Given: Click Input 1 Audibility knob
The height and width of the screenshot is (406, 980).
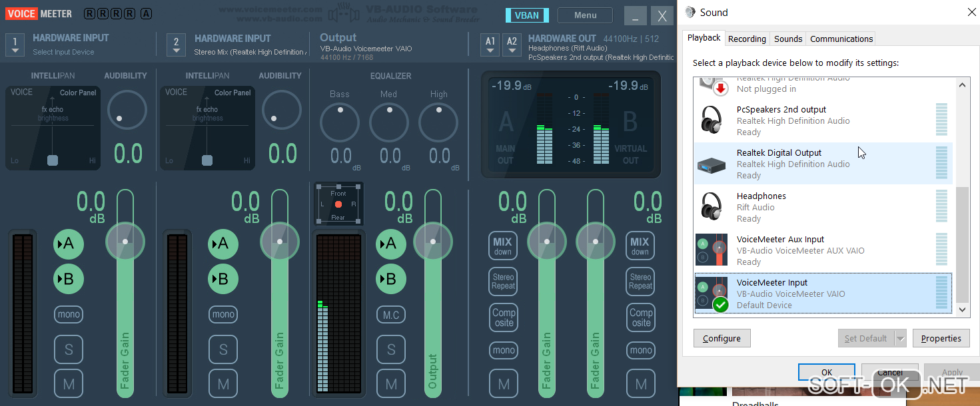Looking at the screenshot, I should point(127,110).
